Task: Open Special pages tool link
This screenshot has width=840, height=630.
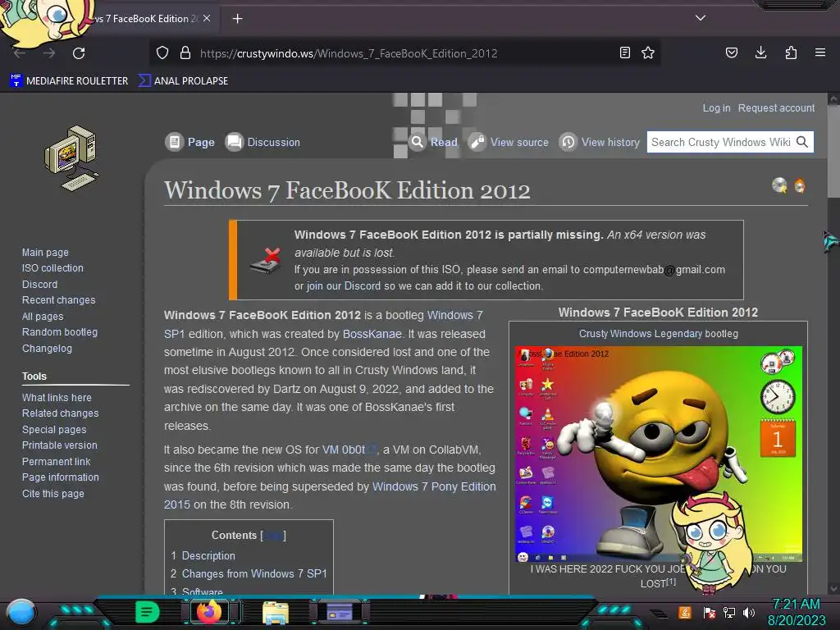Action: [53, 430]
